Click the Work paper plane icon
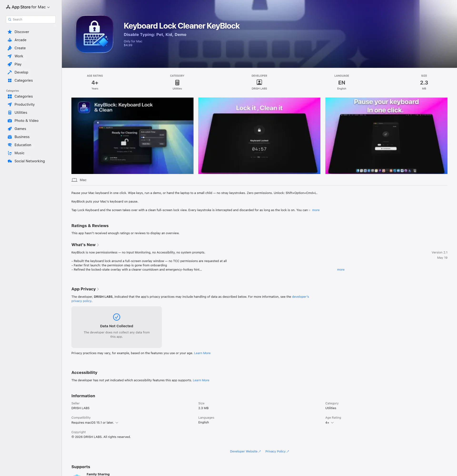The image size is (457, 476). coord(10,56)
